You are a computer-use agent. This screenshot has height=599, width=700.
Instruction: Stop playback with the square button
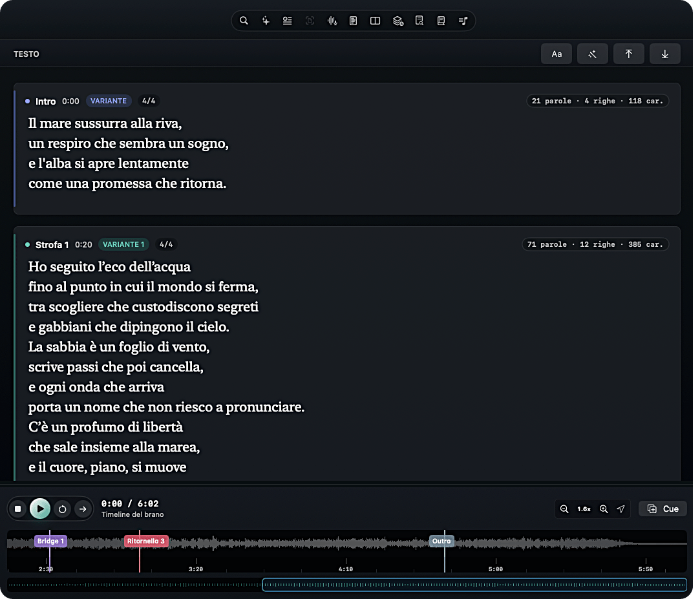[18, 509]
